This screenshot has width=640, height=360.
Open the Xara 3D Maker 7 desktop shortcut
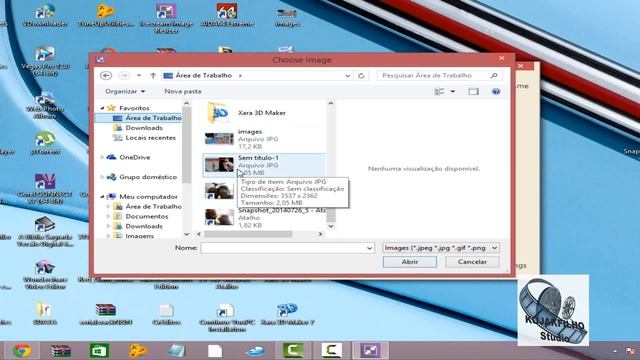[287, 314]
